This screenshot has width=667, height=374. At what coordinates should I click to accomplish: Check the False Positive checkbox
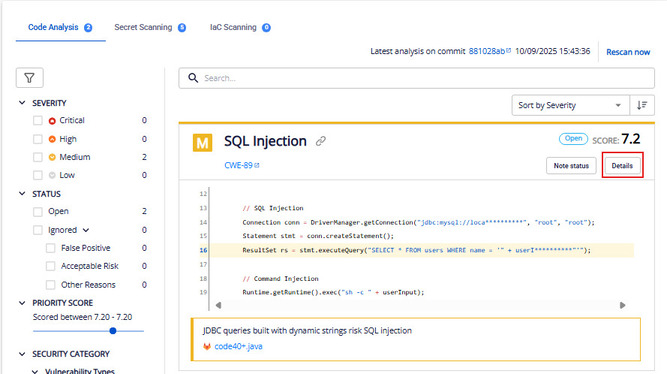(x=51, y=248)
